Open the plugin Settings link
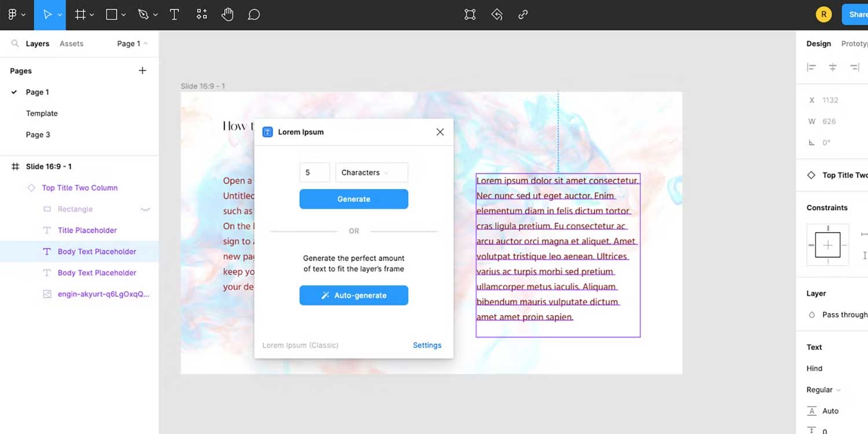868x434 pixels. point(426,345)
